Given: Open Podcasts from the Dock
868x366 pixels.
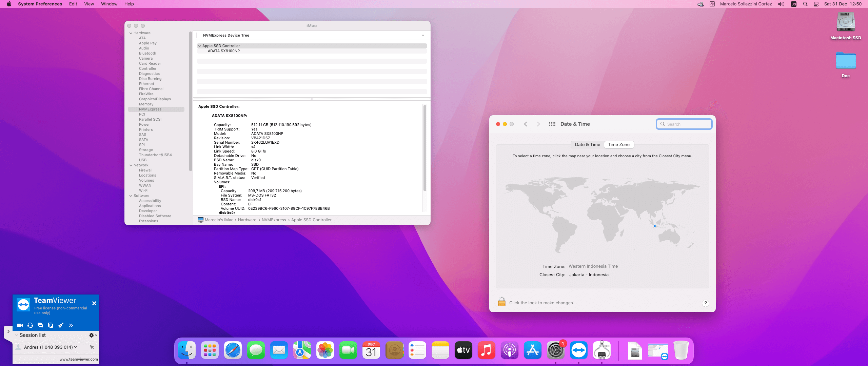Looking at the screenshot, I should tap(509, 350).
